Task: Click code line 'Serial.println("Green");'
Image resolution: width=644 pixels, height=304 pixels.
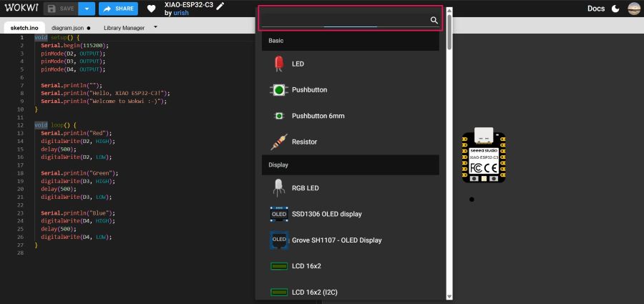Action: [x=79, y=173]
